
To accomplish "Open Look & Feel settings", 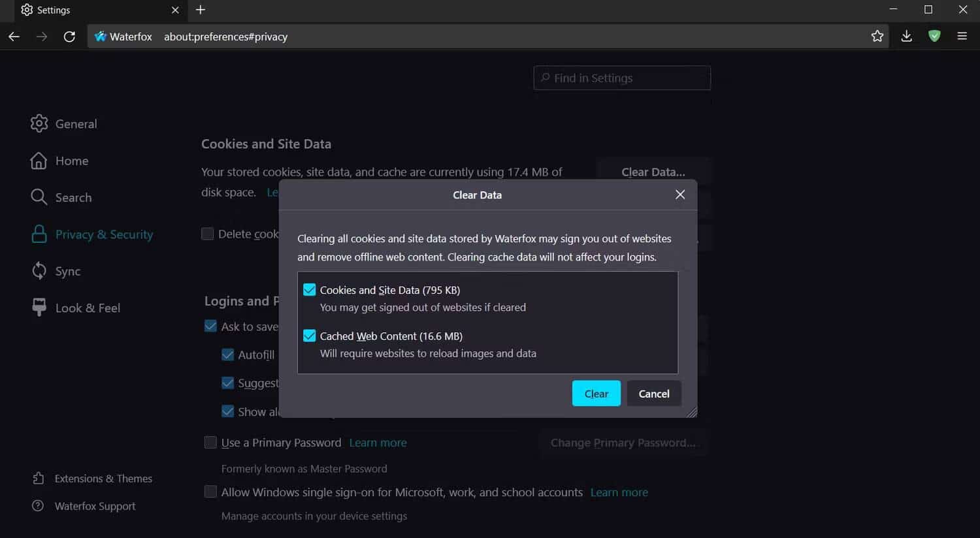I will [x=88, y=308].
